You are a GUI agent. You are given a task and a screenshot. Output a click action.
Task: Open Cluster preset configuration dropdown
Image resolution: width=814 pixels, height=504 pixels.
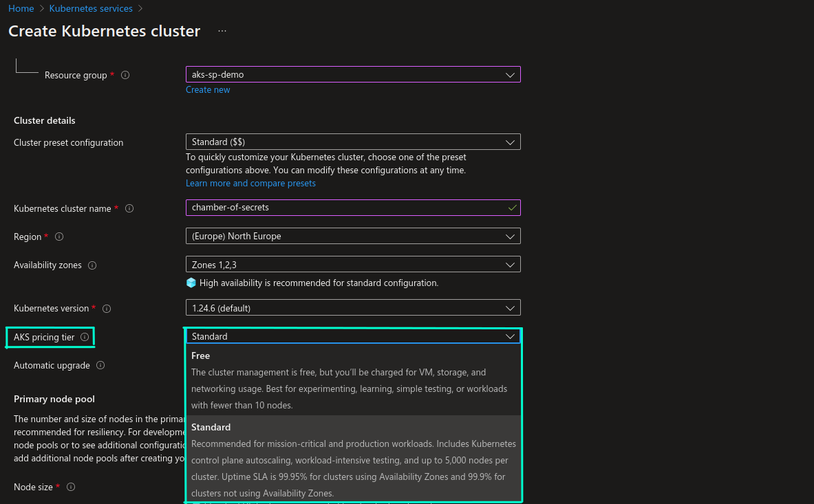(353, 142)
